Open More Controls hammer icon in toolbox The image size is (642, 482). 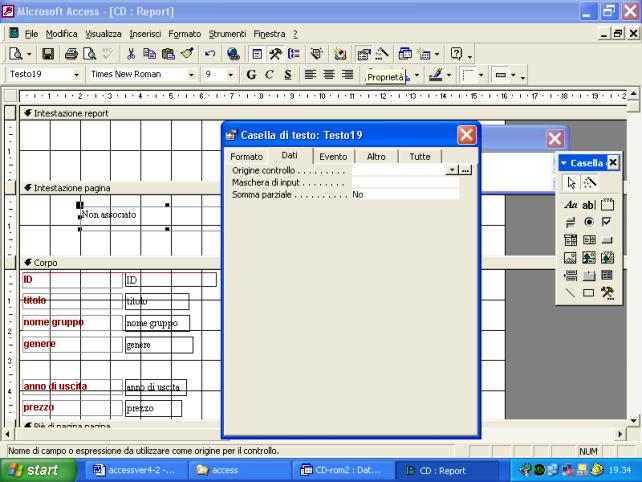tap(607, 293)
